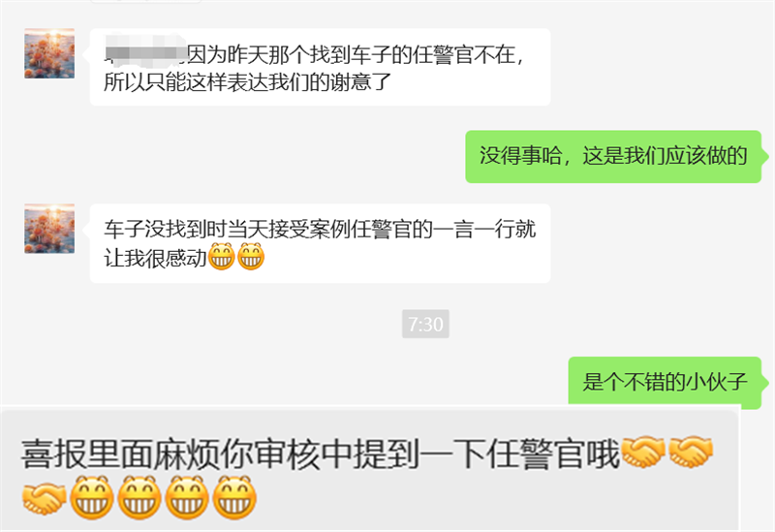775x532 pixels.
Task: Click the second handshake emoji after 任警官哦
Action: click(691, 453)
